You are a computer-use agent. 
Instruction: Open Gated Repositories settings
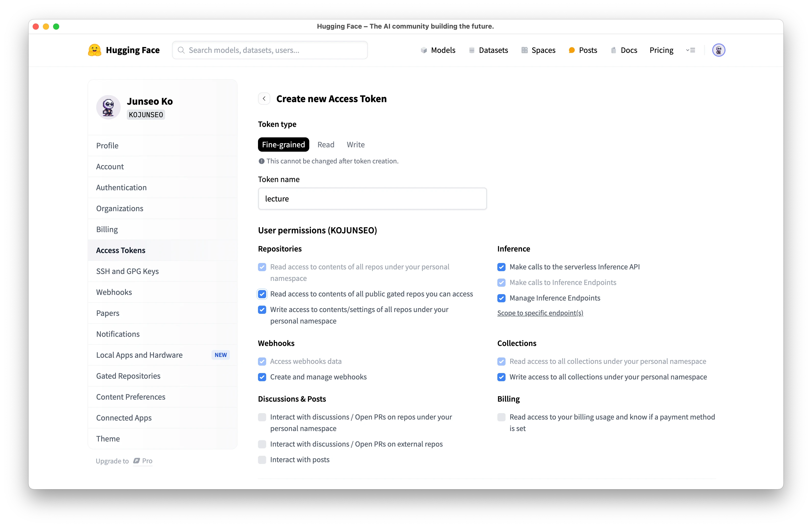point(162,376)
